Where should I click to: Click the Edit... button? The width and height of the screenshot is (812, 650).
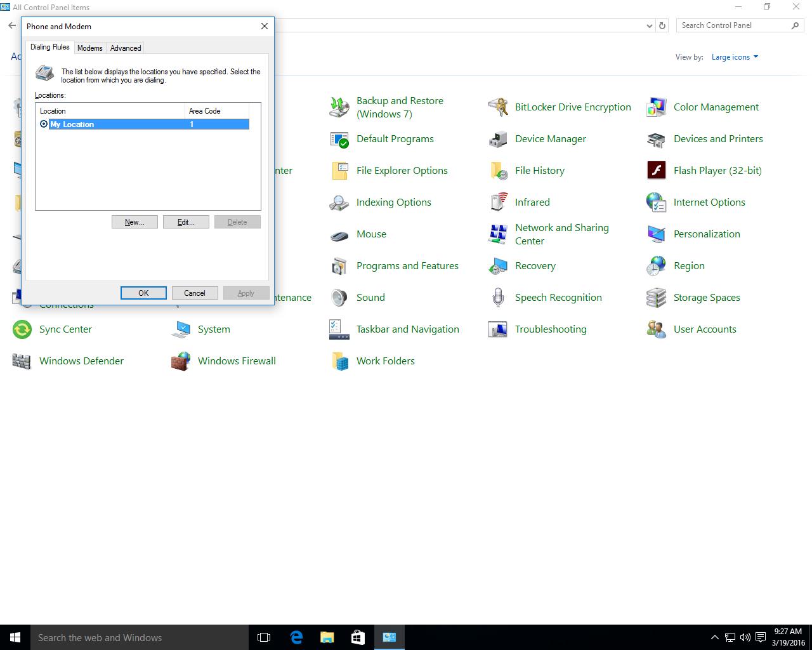[186, 222]
